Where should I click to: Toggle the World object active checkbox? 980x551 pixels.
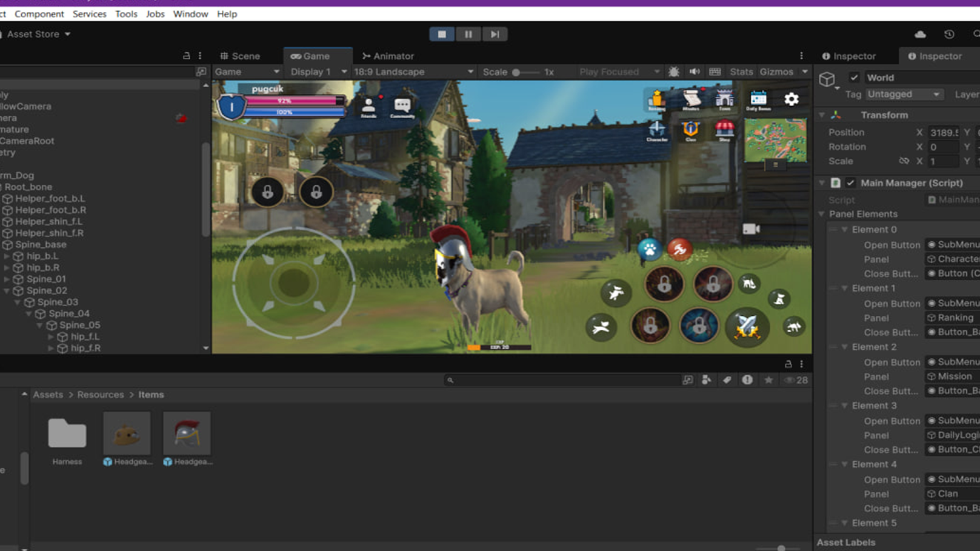tap(854, 78)
